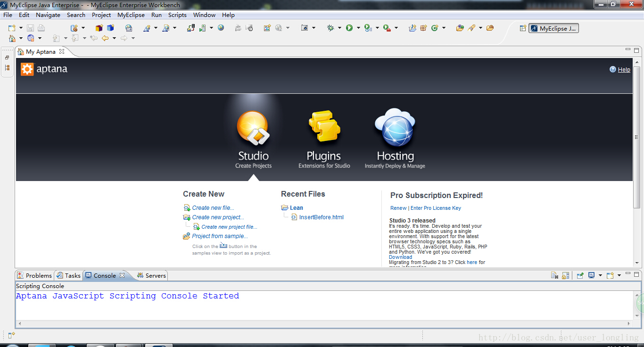Click the Debug bug toolbar icon
The height and width of the screenshot is (347, 644).
330,28
